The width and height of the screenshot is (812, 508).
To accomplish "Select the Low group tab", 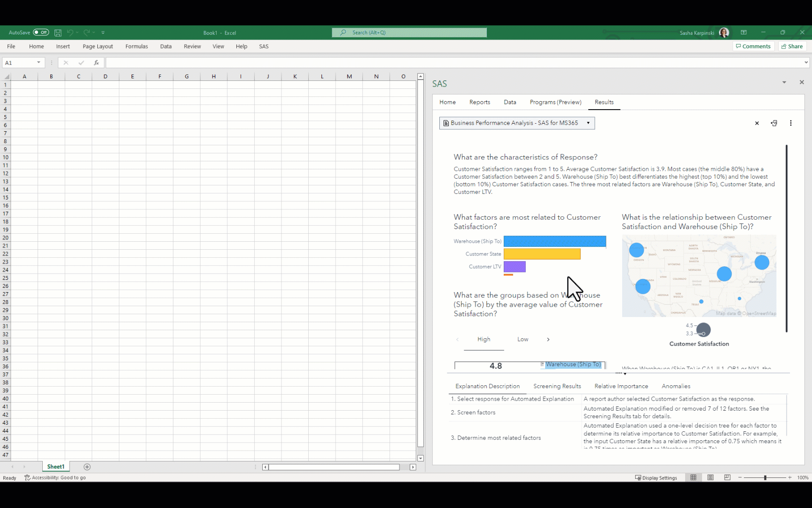I will (523, 339).
